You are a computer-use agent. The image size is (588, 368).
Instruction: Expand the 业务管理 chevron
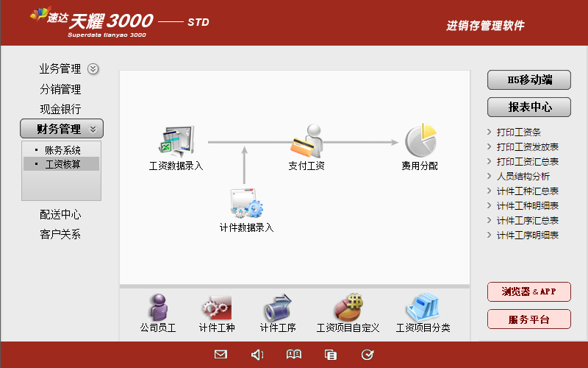point(93,69)
